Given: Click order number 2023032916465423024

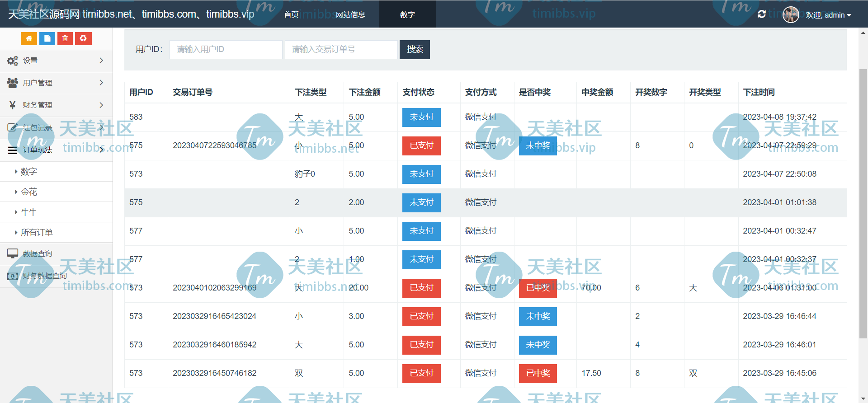Looking at the screenshot, I should pos(214,316).
